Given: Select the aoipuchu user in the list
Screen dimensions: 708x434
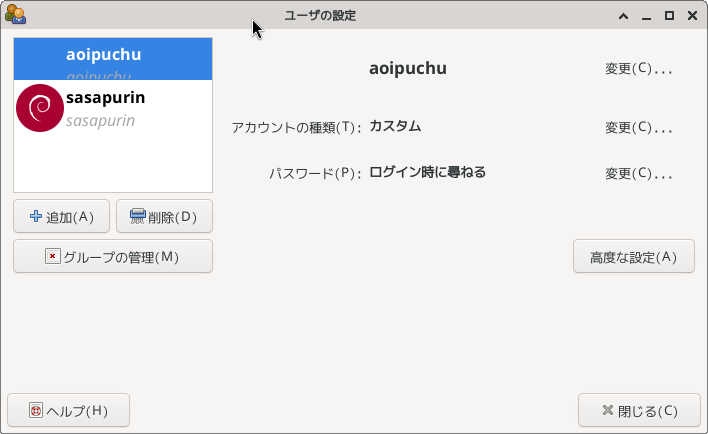Looking at the screenshot, I should click(113, 59).
